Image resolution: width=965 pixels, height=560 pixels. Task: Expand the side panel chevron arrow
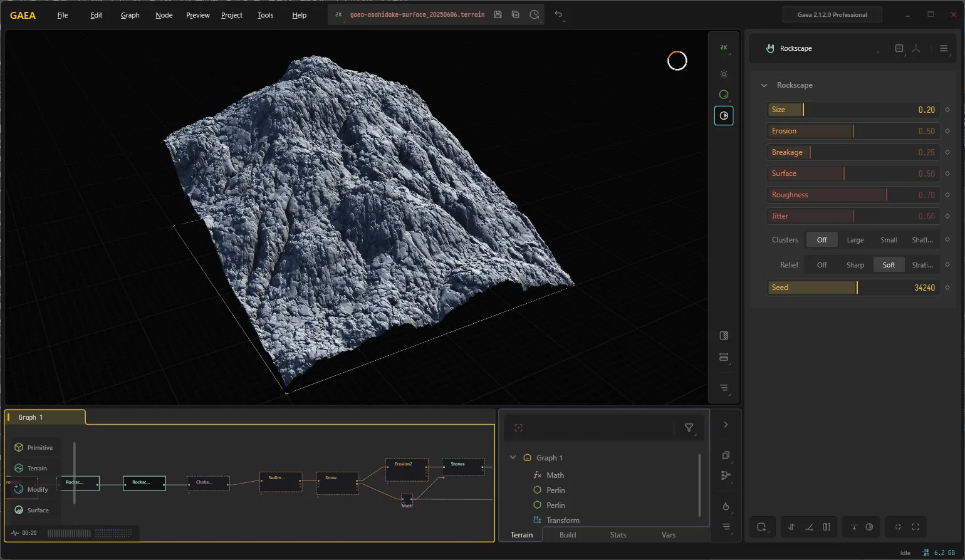[726, 425]
